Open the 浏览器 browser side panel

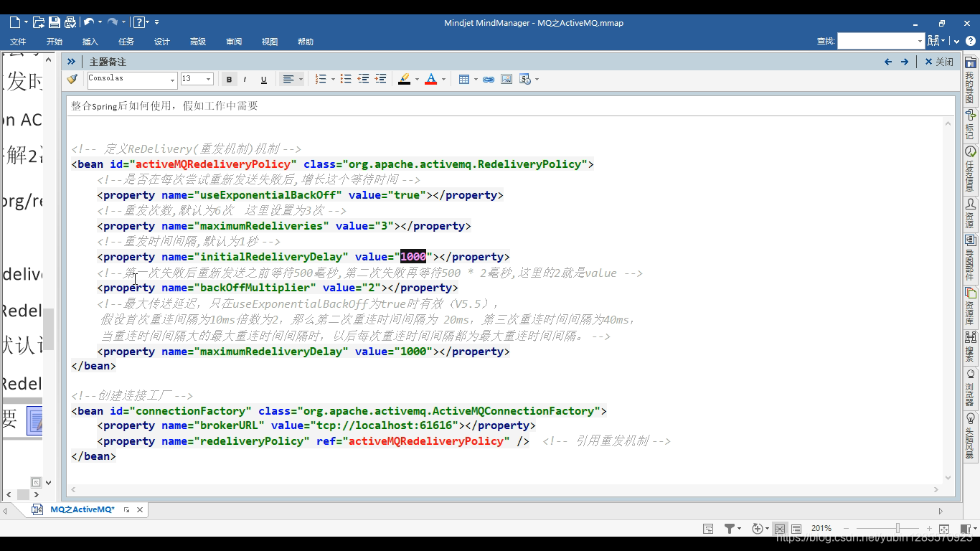click(970, 388)
